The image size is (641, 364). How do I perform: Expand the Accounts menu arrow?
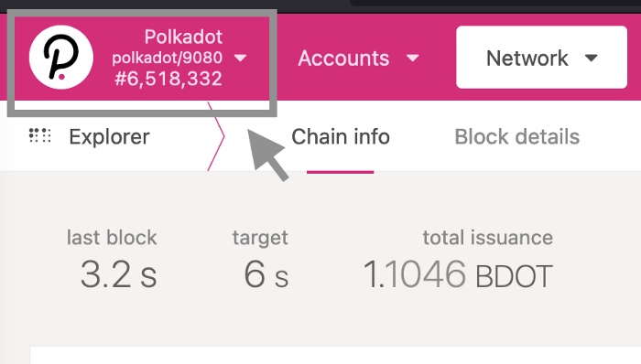[x=413, y=59]
